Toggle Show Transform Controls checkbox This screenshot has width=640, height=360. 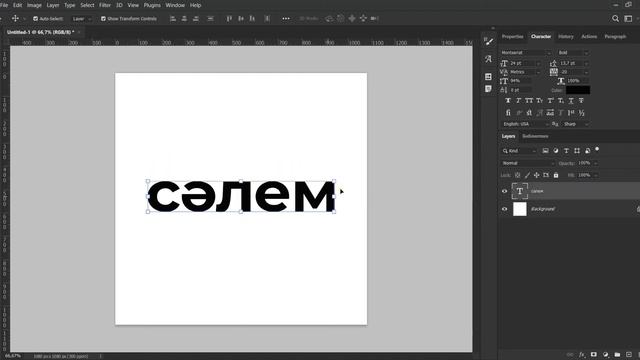(103, 19)
